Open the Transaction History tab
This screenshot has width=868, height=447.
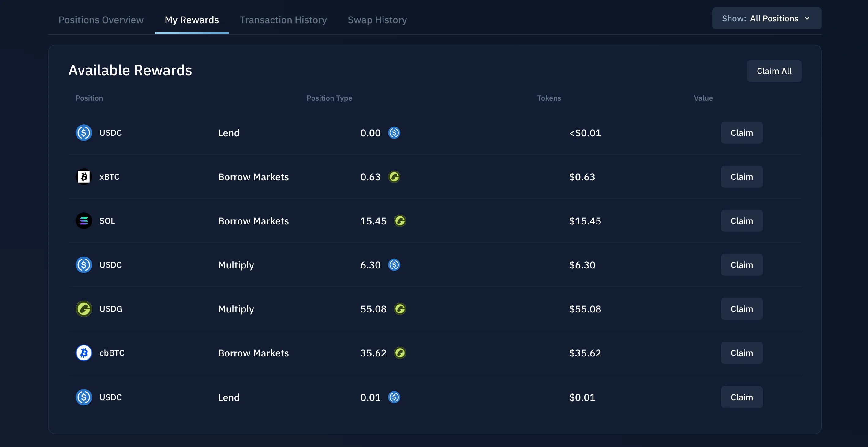tap(283, 20)
